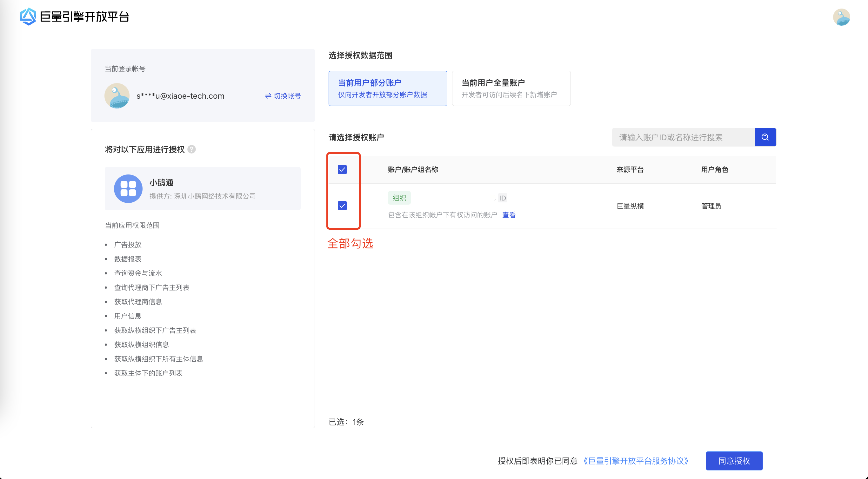
Task: Click the 获取纵横组织下所有主体信息 permission item
Action: (x=159, y=359)
